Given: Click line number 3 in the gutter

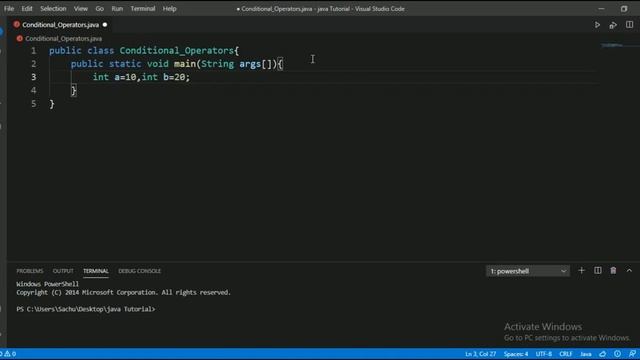Looking at the screenshot, I should tap(33, 77).
